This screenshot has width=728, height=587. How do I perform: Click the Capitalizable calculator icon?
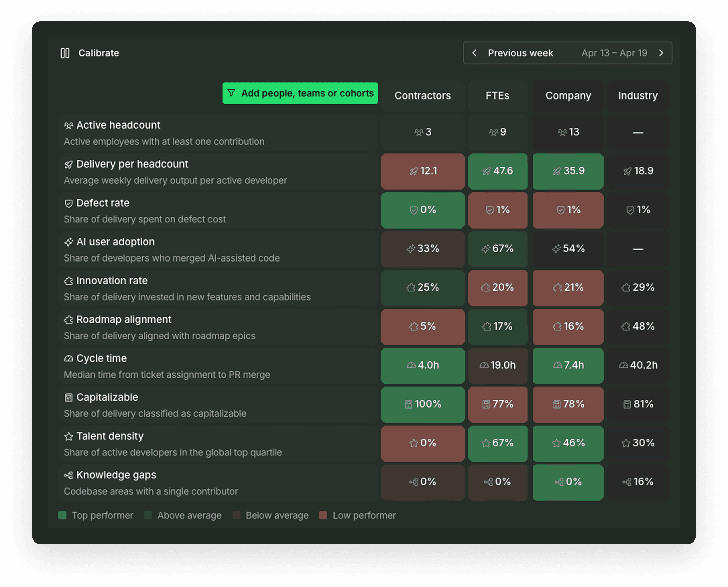click(x=68, y=398)
